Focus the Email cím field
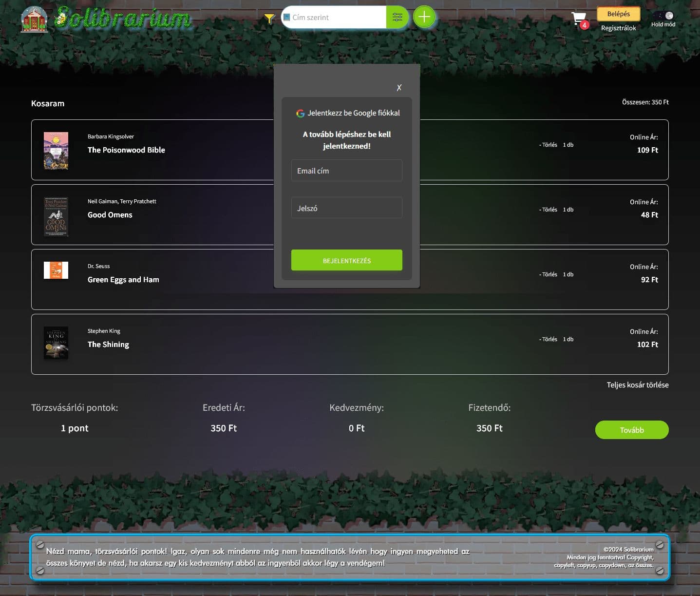Screen dimensions: 700x596 click(x=346, y=171)
